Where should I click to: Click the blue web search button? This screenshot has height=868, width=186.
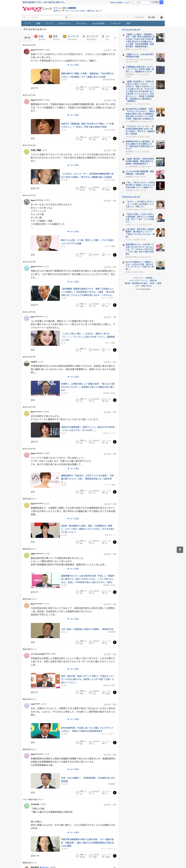coord(161,2)
